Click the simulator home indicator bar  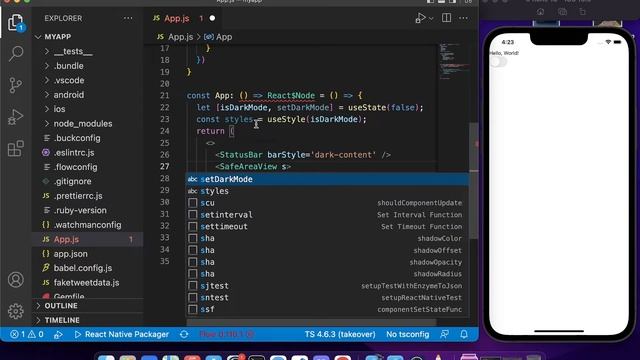tap(559, 331)
